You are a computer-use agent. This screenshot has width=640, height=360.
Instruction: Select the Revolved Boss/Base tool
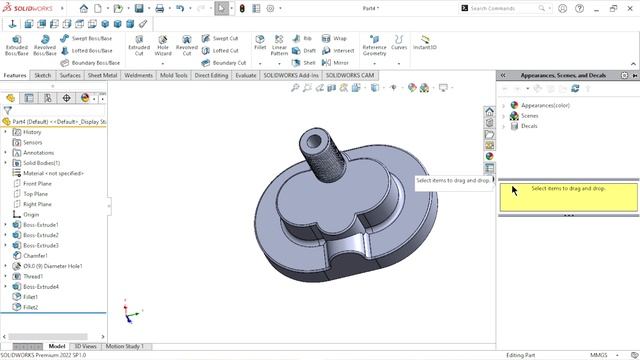point(45,45)
